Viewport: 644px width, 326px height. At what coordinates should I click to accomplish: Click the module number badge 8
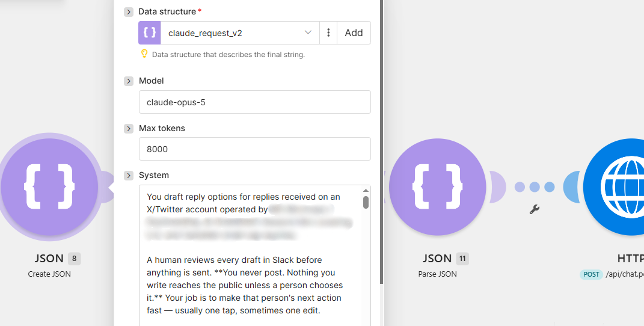(75, 258)
